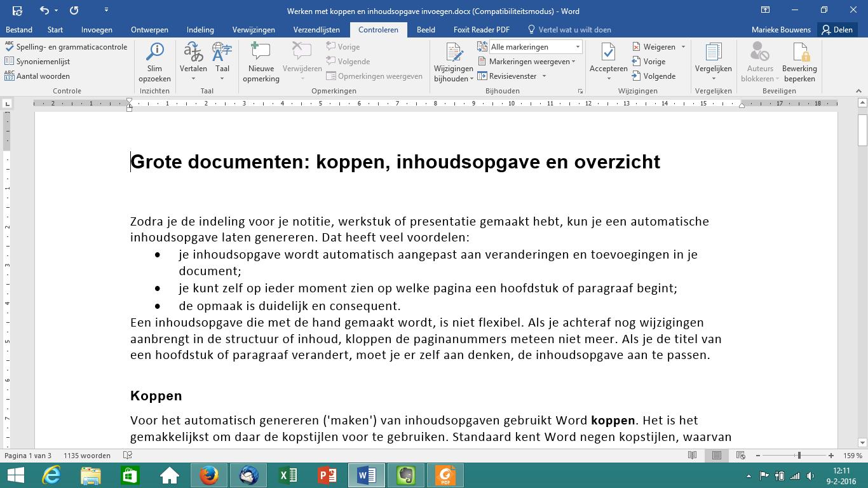Open the Vergelijken documents menu
868x488 pixels.
713,62
